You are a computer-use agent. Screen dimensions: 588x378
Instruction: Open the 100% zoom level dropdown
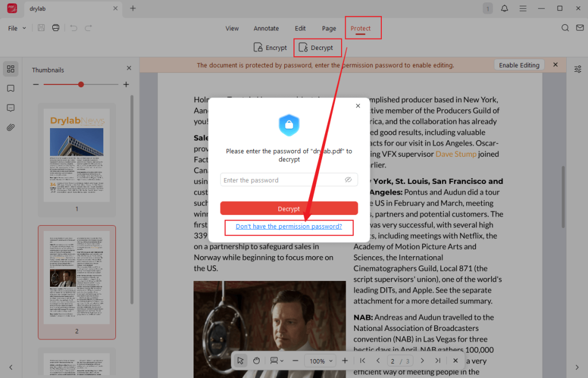point(320,360)
